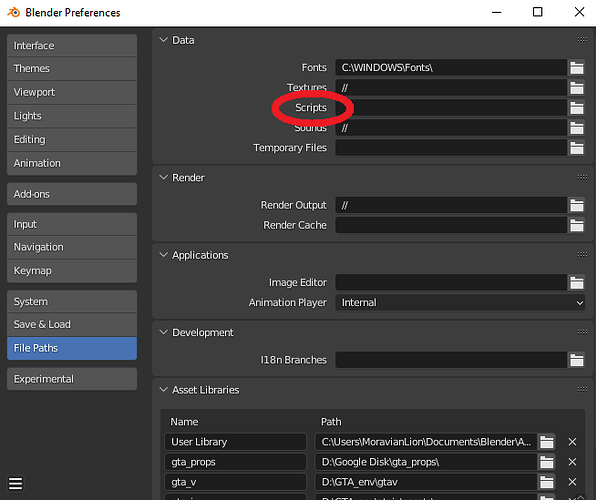Open folder browser for Render Cache

point(576,225)
